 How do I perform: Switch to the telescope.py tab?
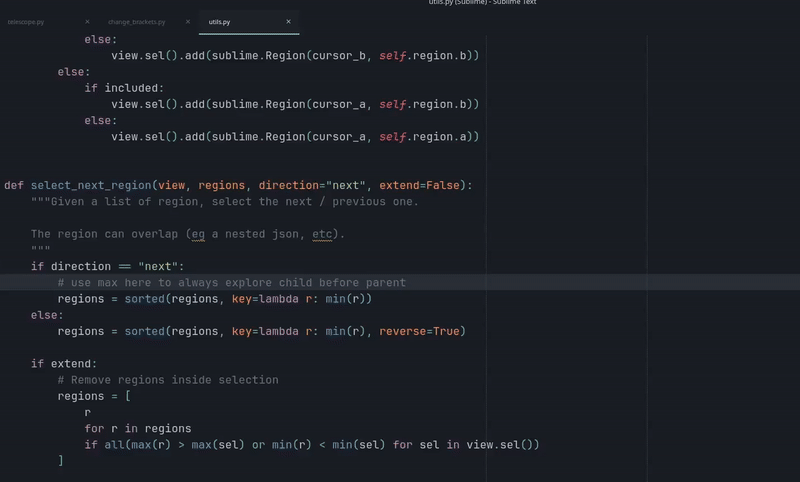coord(26,21)
